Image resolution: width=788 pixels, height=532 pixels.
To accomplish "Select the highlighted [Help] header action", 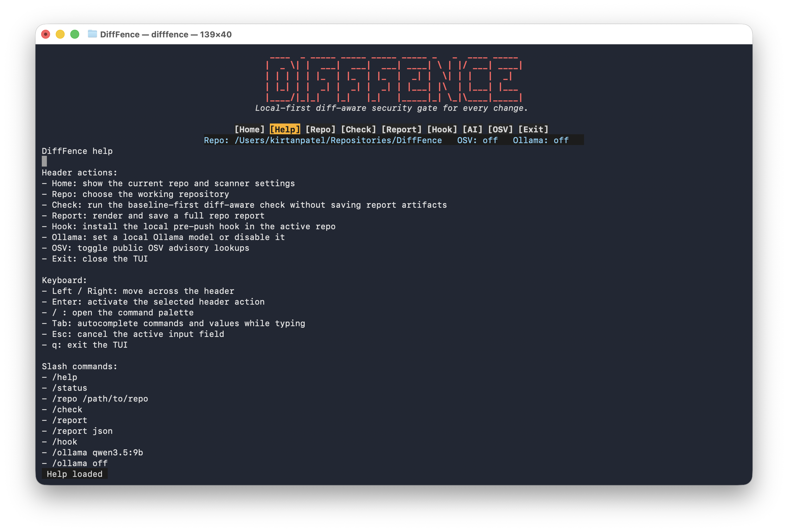I will pyautogui.click(x=285, y=130).
